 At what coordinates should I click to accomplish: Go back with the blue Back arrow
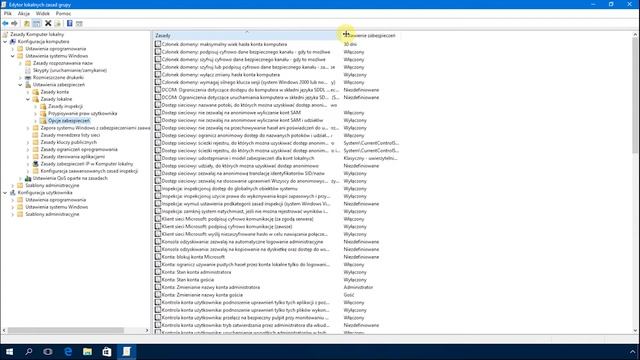pos(5,24)
